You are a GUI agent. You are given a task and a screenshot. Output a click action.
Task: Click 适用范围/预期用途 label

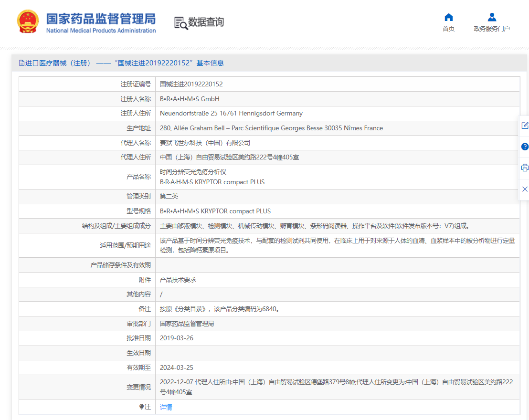pyautogui.click(x=125, y=246)
